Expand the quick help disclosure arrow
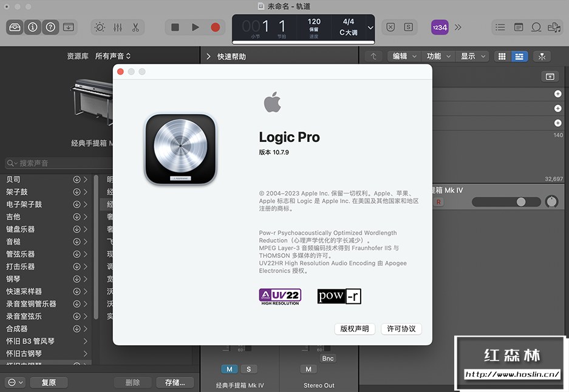The height and width of the screenshot is (392, 569). (x=208, y=56)
